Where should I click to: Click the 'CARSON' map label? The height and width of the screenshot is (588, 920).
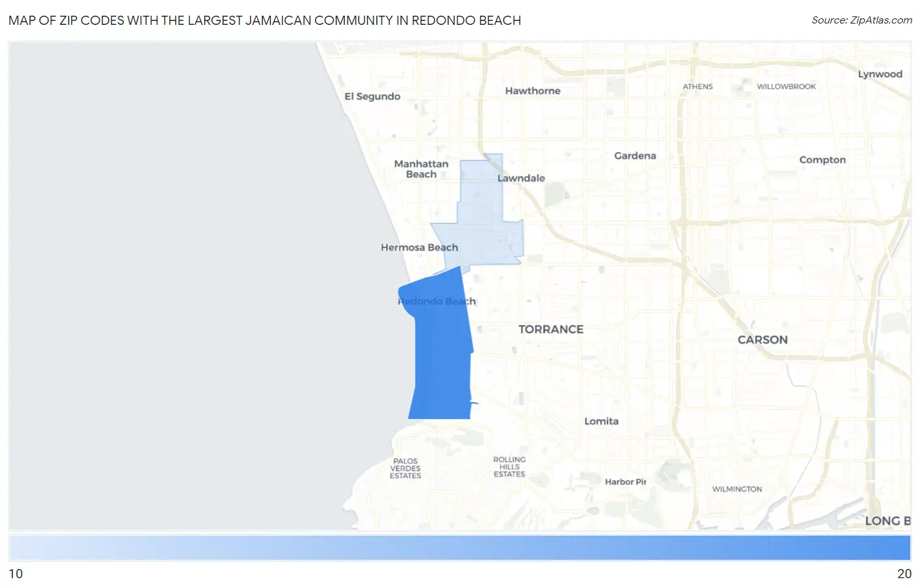(x=762, y=340)
